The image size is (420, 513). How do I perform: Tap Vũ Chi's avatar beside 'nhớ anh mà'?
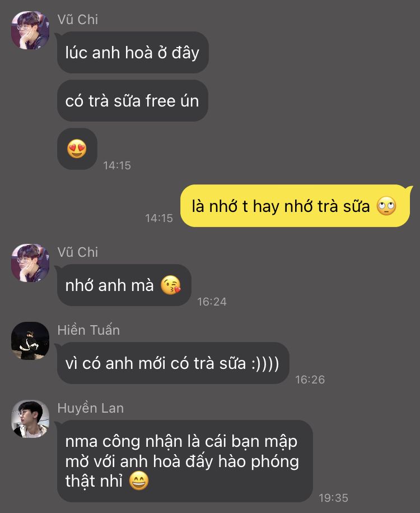pos(30,263)
